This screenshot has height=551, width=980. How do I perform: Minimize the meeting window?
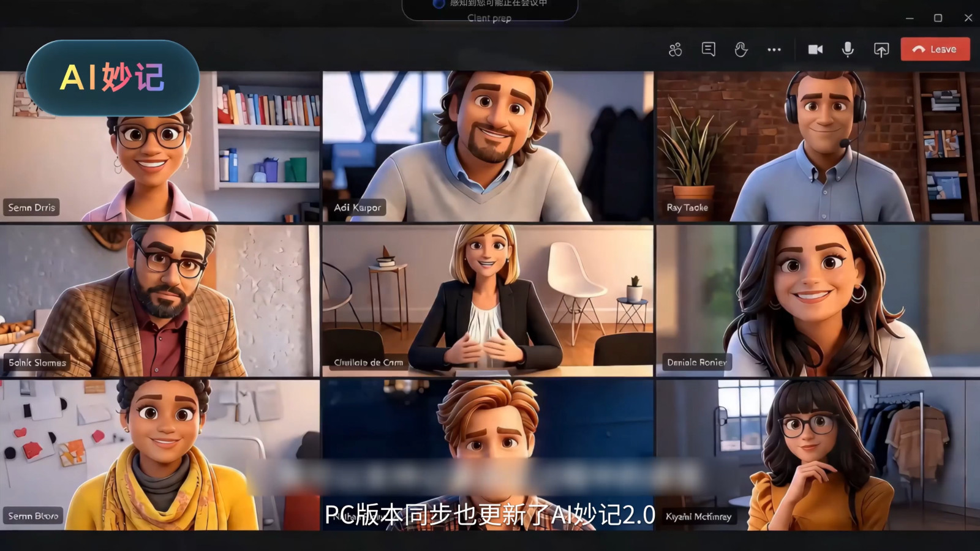click(910, 18)
